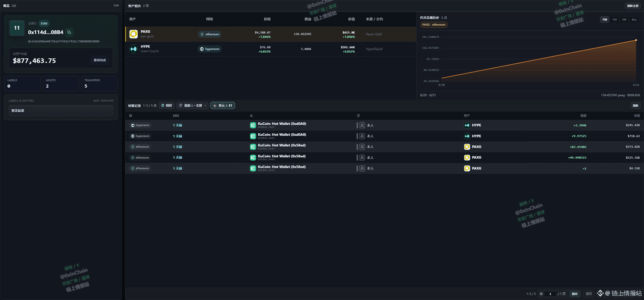Open the latest / all sorting dropdown
This screenshot has height=300, width=644.
[x=192, y=106]
